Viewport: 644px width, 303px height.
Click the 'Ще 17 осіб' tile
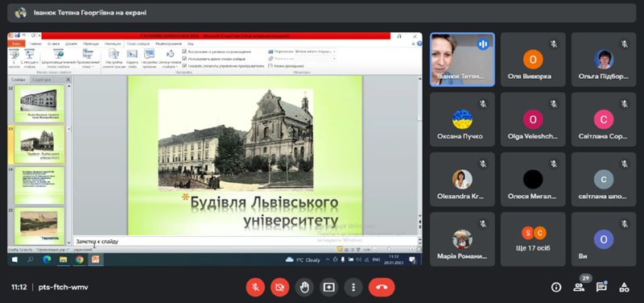(x=533, y=239)
